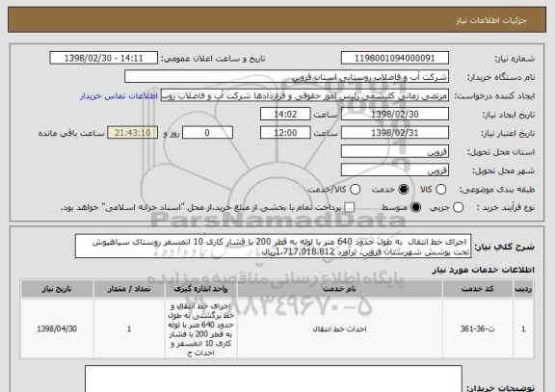The width and height of the screenshot is (555, 392).
Task: Choose the متوسط purchase type option
Action: (416, 208)
